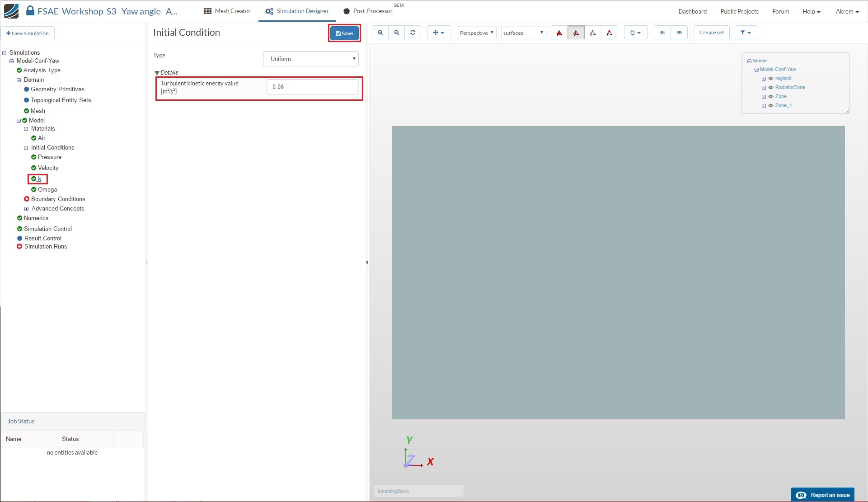Click the turbulent kinetic energy value field
This screenshot has height=502, width=868.
click(x=312, y=87)
